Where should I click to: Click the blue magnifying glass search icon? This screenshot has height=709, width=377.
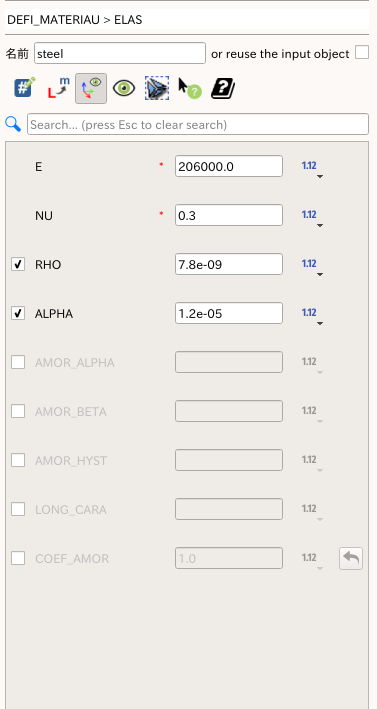13,124
